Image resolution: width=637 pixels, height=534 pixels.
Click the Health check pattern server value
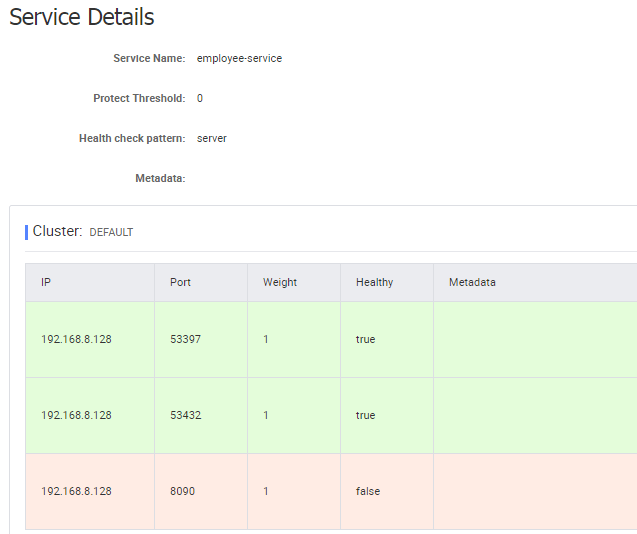[x=212, y=139]
